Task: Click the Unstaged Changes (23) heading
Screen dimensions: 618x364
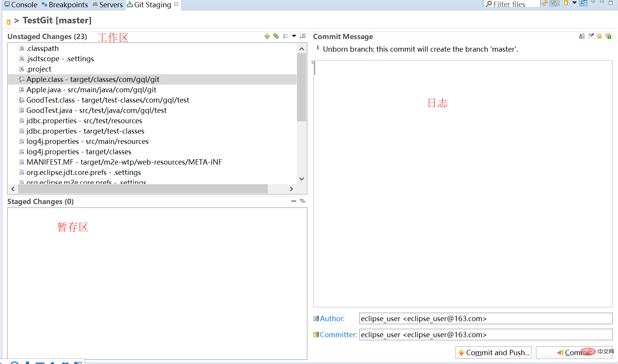Action: [x=47, y=37]
